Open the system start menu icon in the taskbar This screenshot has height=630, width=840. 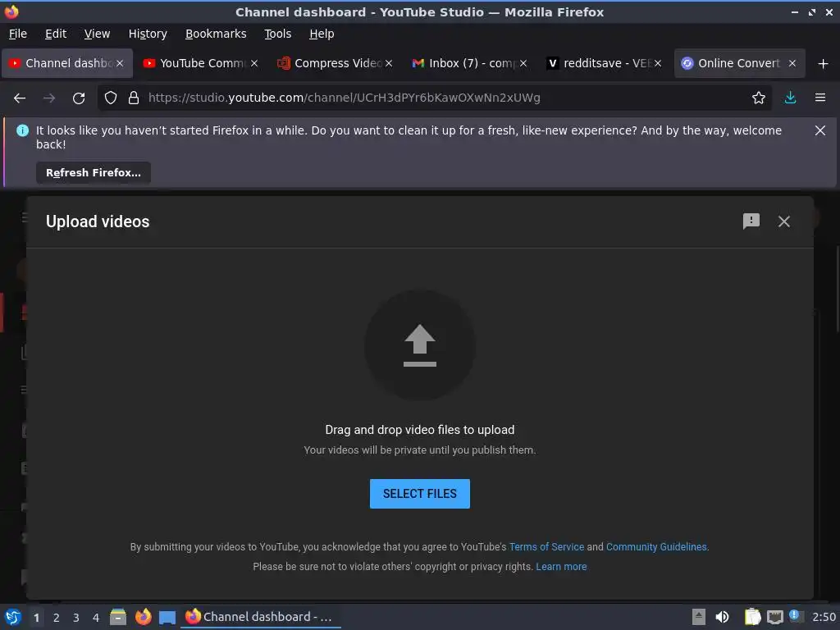[12, 617]
